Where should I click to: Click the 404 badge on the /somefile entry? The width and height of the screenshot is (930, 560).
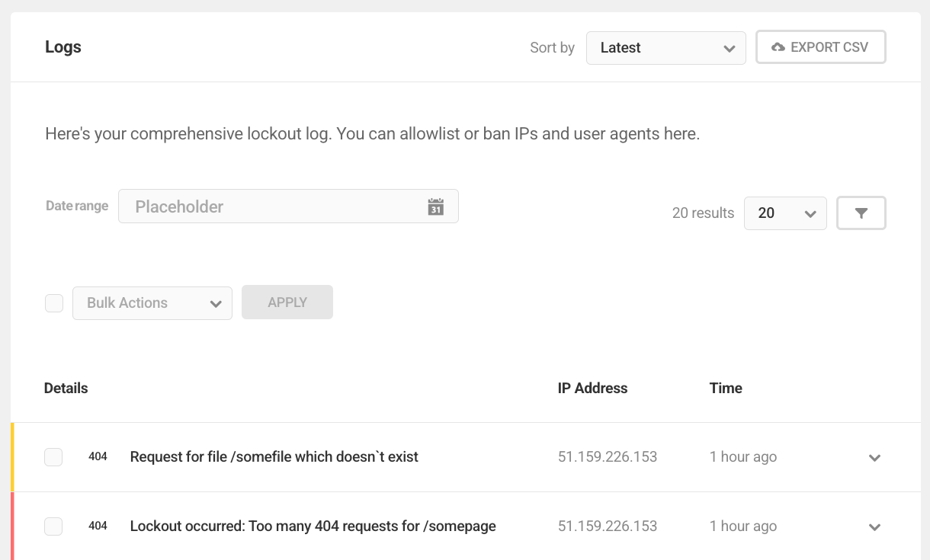tap(98, 456)
